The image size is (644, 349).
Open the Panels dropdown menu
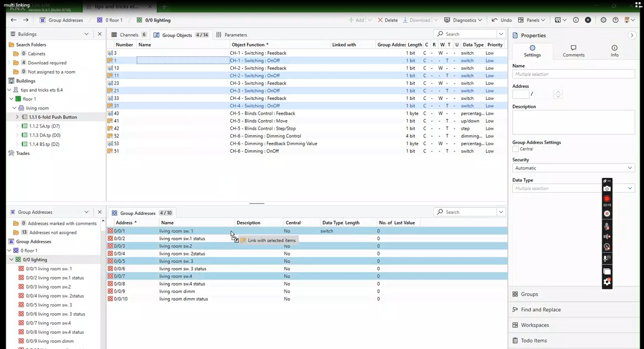531,20
